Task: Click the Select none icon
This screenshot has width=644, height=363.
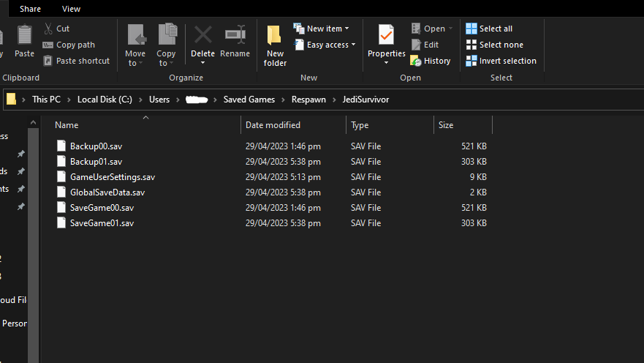Action: tap(471, 45)
